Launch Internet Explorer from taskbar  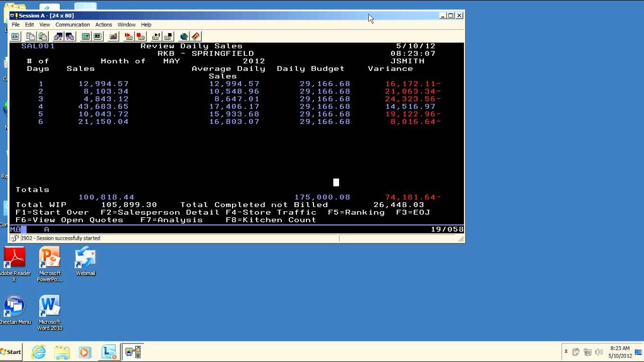(39, 352)
